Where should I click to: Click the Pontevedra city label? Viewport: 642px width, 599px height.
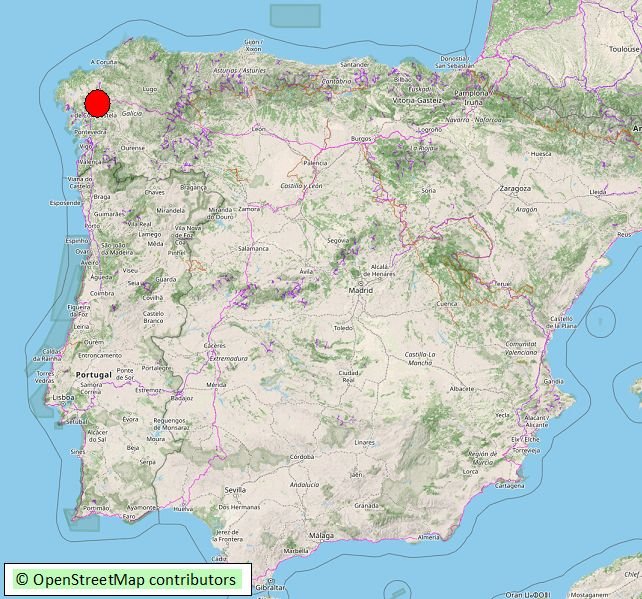(90, 132)
